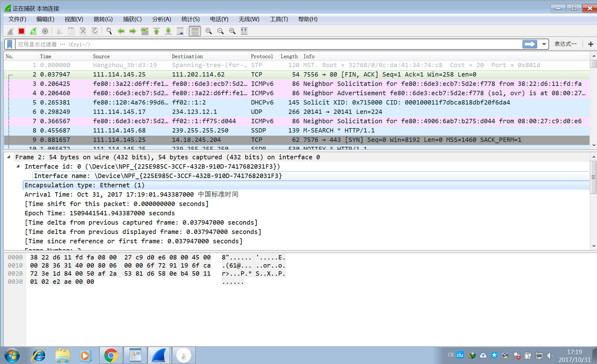
Task: Open capture options gear icon
Action: pyautogui.click(x=45, y=31)
